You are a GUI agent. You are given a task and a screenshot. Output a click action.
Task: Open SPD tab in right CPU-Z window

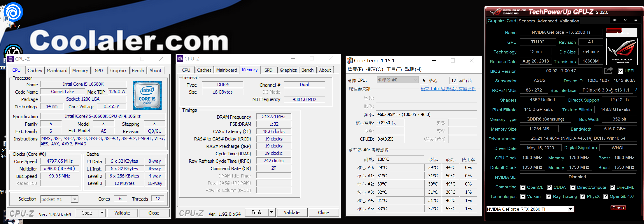coord(268,70)
